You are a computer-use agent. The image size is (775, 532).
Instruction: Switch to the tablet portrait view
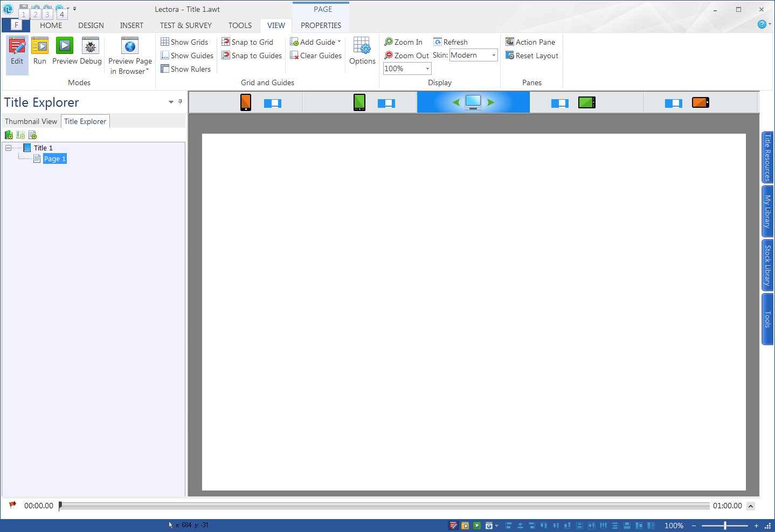pos(359,102)
